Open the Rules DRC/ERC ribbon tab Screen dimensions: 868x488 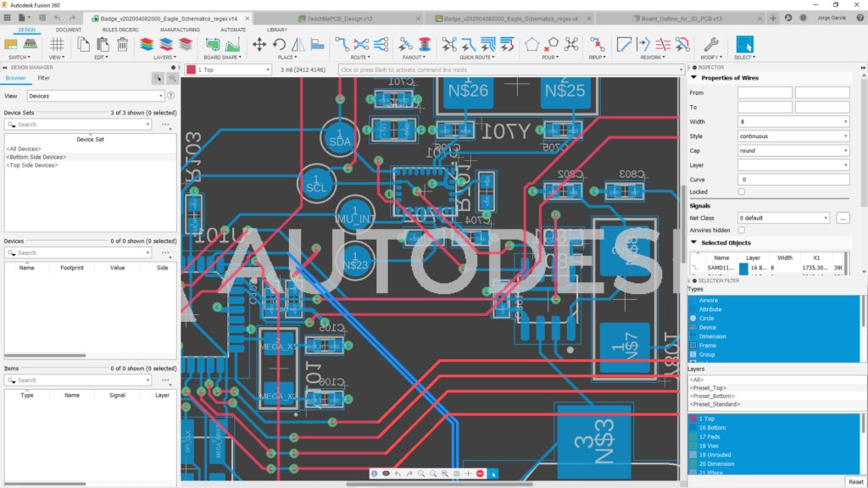(x=120, y=30)
